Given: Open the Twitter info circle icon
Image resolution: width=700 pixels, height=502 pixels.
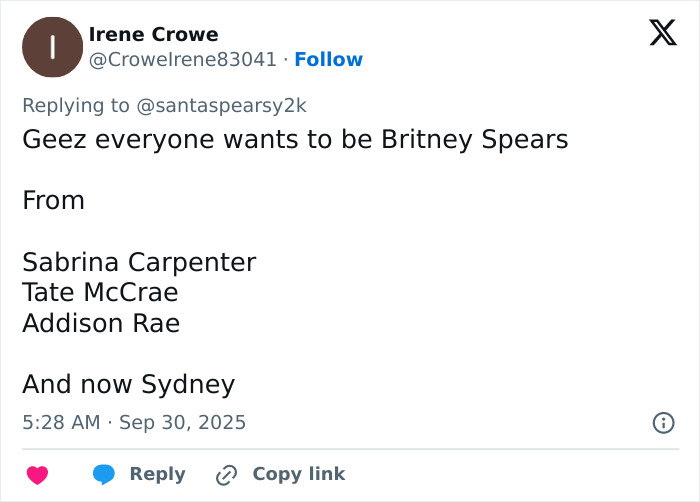Looking at the screenshot, I should pyautogui.click(x=663, y=423).
